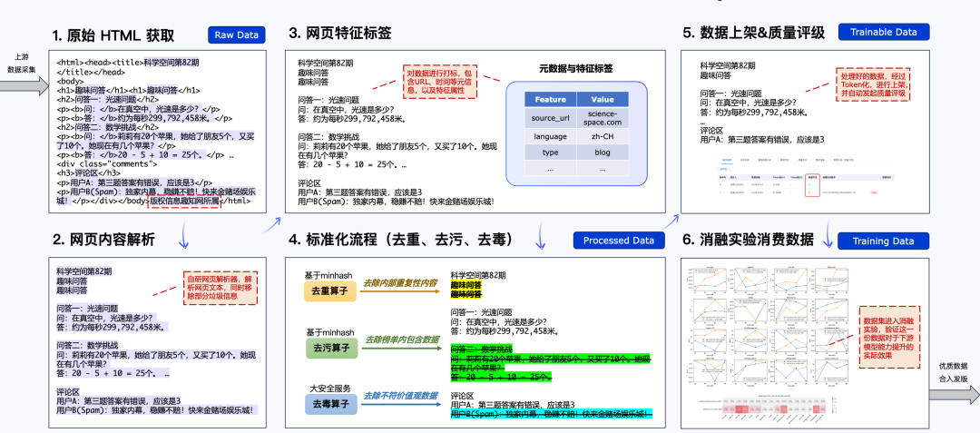This screenshot has width=980, height=433.
Task: Click the zh-CH table cell
Action: click(603, 135)
